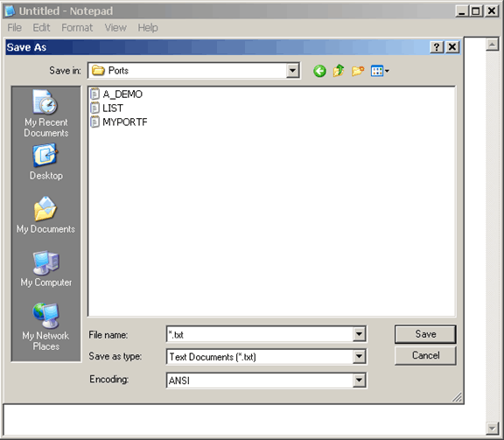504x440 pixels.
Task: Click the Notepad scrollbar up arrow
Action: click(492, 44)
